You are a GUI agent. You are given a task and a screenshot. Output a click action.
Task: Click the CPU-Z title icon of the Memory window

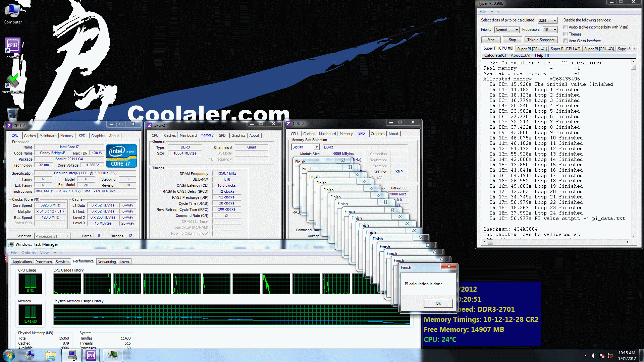coord(149,125)
